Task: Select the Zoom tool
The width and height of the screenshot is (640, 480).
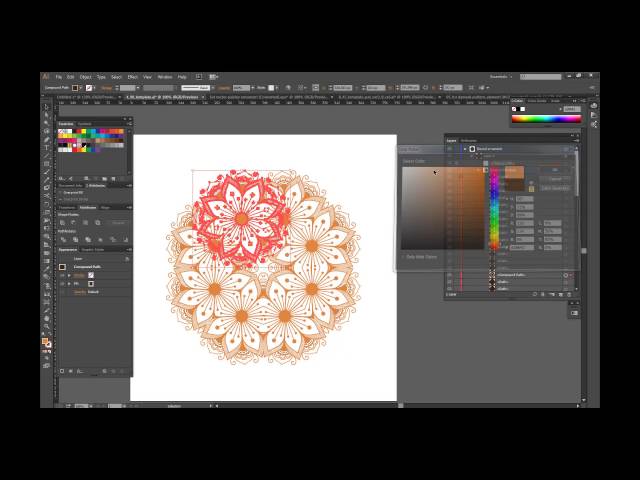Action: pyautogui.click(x=47, y=327)
